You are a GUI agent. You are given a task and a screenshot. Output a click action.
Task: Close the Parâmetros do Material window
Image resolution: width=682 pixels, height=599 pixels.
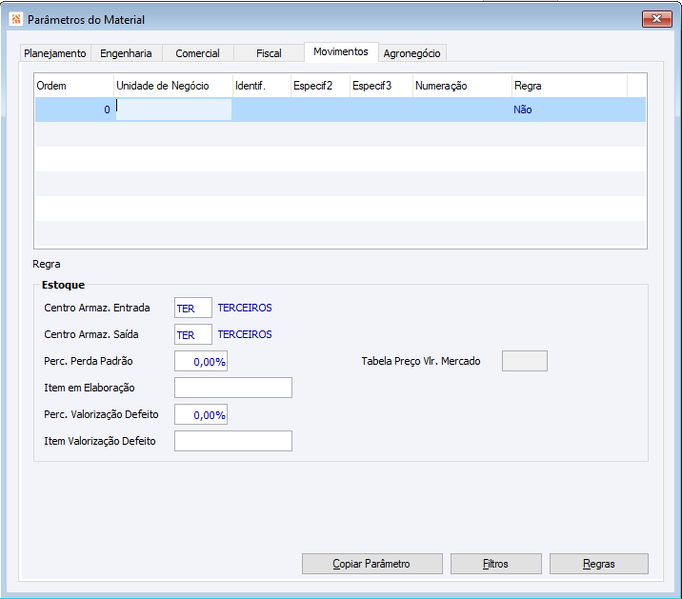657,19
